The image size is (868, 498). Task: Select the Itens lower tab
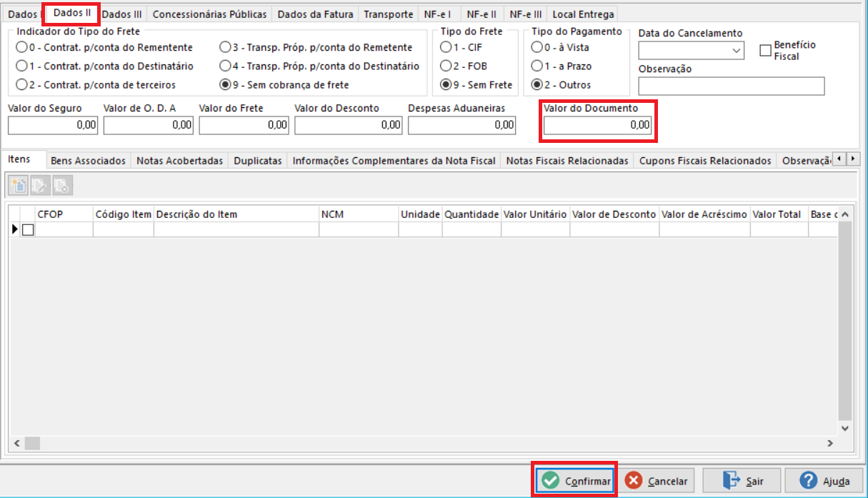(19, 159)
